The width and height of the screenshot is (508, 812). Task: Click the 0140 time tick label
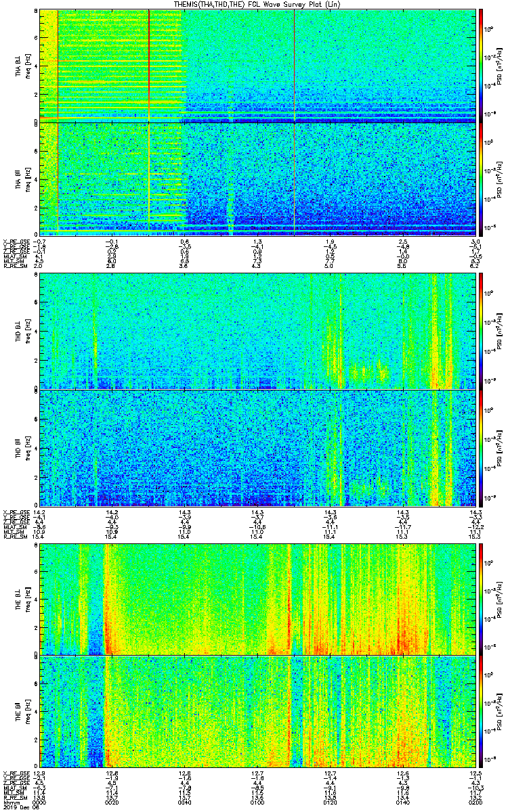point(403,803)
